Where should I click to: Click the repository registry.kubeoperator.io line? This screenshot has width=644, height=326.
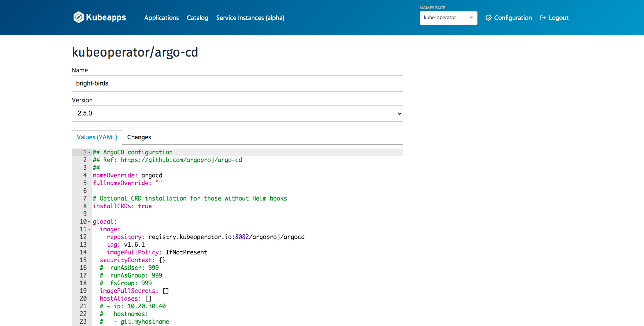pos(206,237)
